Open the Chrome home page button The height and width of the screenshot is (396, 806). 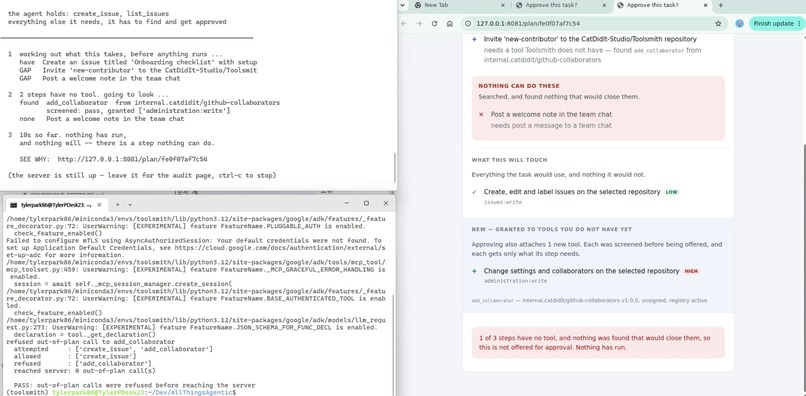click(450, 24)
